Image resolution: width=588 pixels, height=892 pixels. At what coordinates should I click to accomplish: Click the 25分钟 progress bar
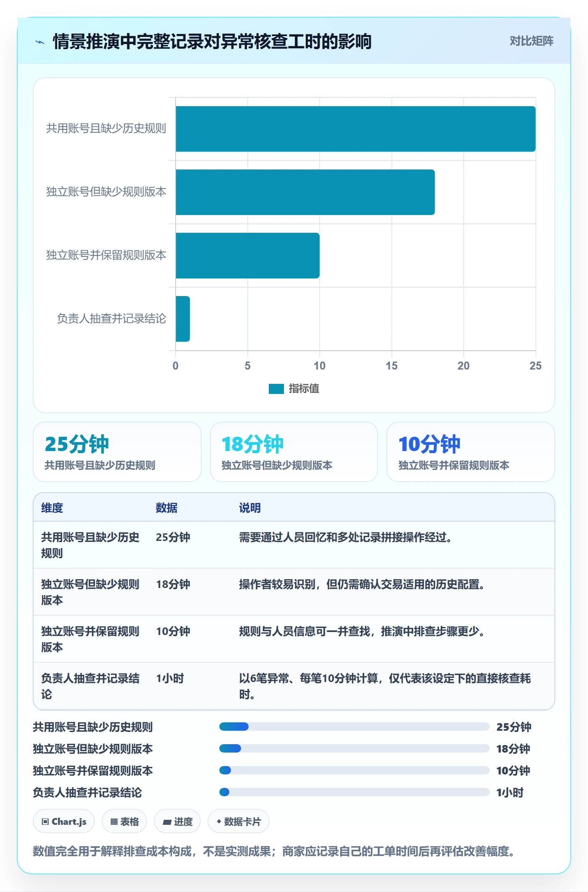(354, 727)
